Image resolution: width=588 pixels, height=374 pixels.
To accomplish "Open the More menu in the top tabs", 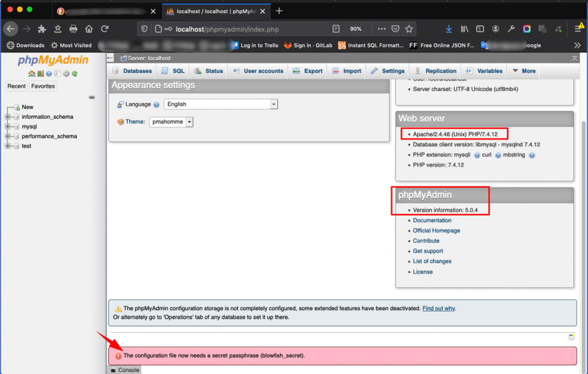I will (x=524, y=71).
